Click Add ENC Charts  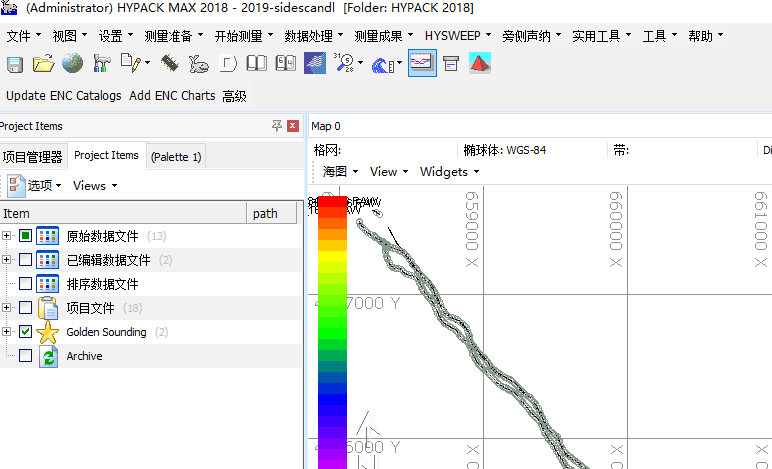pos(172,96)
